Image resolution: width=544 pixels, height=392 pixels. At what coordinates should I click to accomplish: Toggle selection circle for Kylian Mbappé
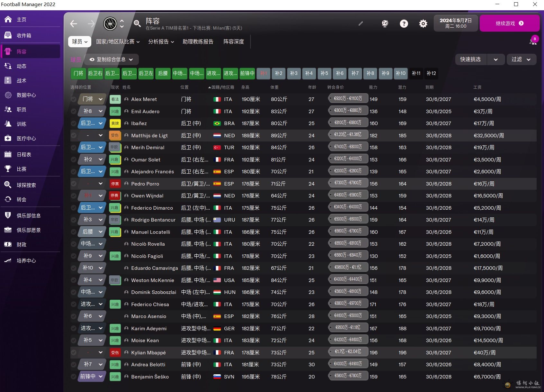[74, 352]
